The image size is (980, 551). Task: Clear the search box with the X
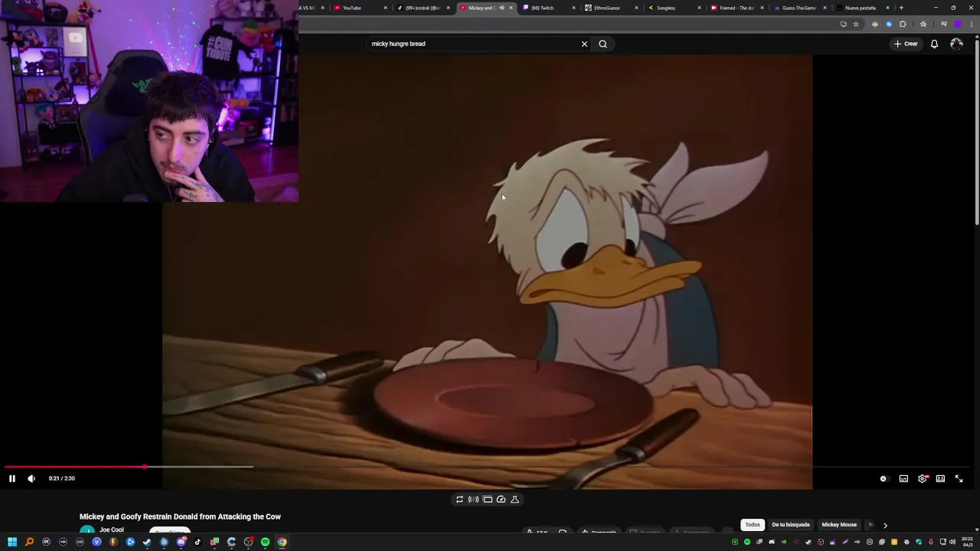pos(584,44)
